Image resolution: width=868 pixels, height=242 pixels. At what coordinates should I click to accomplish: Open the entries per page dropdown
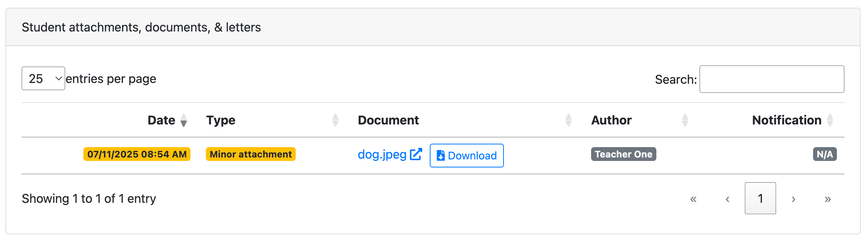coord(43,79)
